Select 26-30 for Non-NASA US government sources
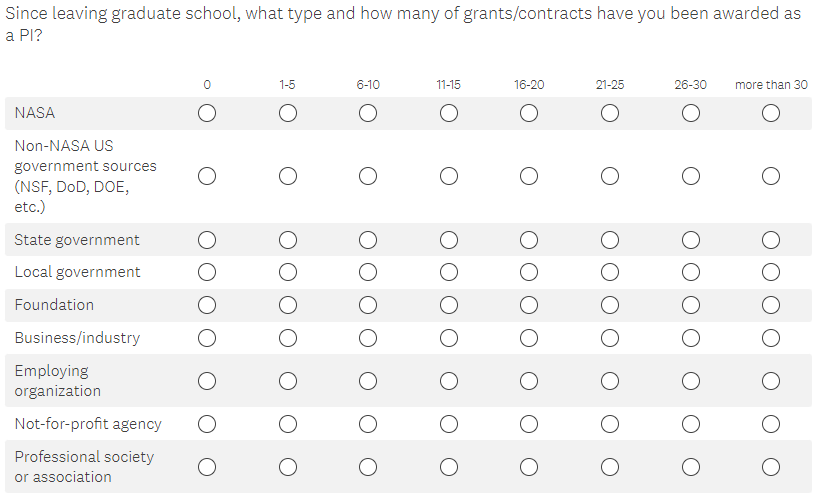Screen dimensions: 818x498 click(x=690, y=177)
